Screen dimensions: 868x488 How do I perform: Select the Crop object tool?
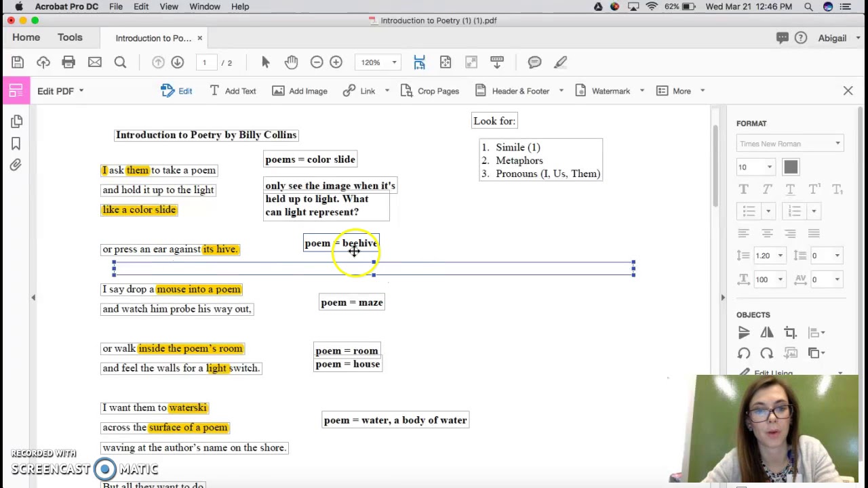[790, 333]
